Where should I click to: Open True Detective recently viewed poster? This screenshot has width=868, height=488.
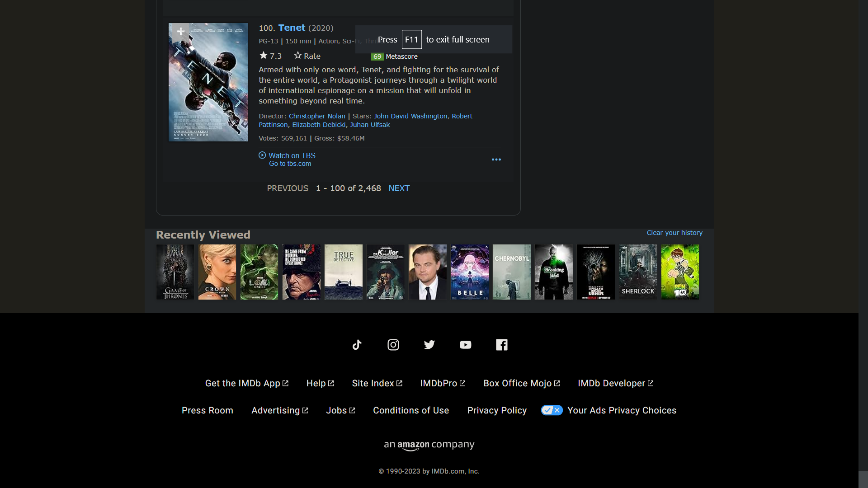(x=343, y=272)
